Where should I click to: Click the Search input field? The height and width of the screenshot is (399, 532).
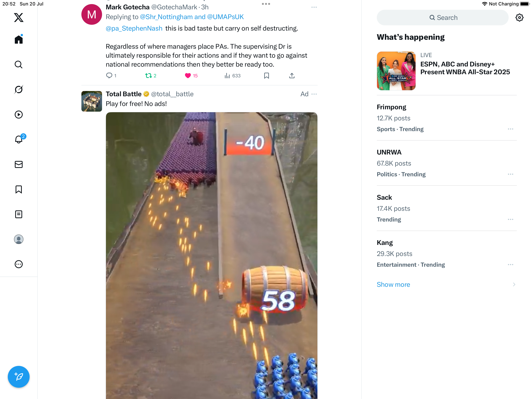443,18
